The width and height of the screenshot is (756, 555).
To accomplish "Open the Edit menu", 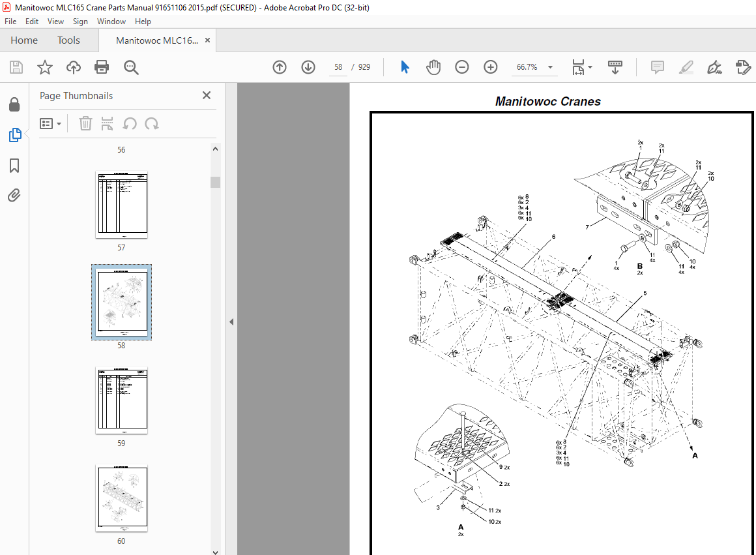I will point(32,22).
